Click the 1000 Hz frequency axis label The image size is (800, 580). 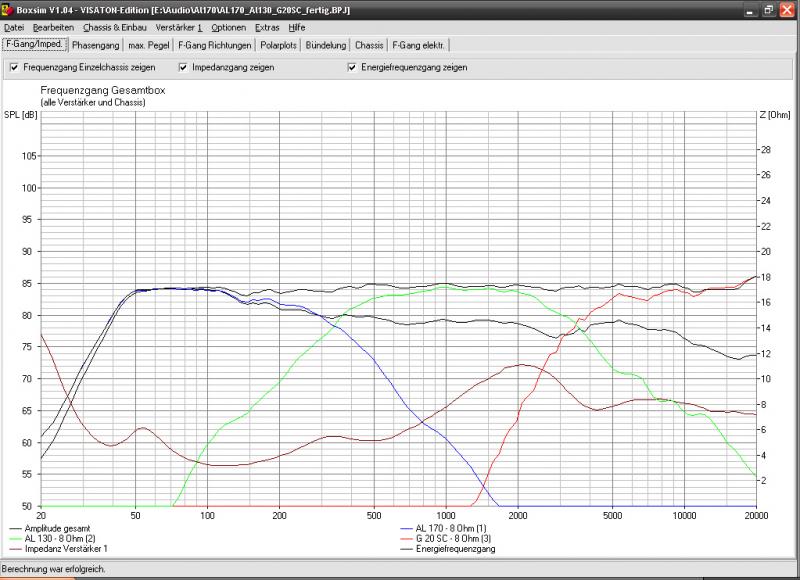click(x=446, y=516)
